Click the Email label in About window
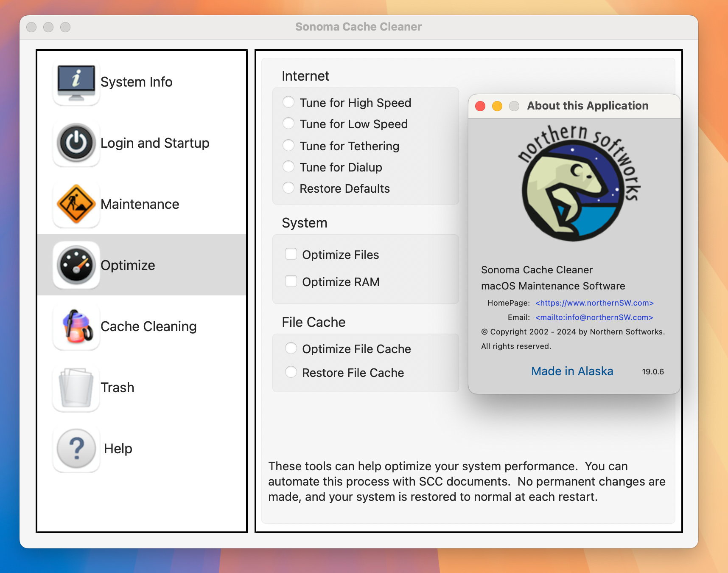Screen dimensions: 728x573 [519, 317]
